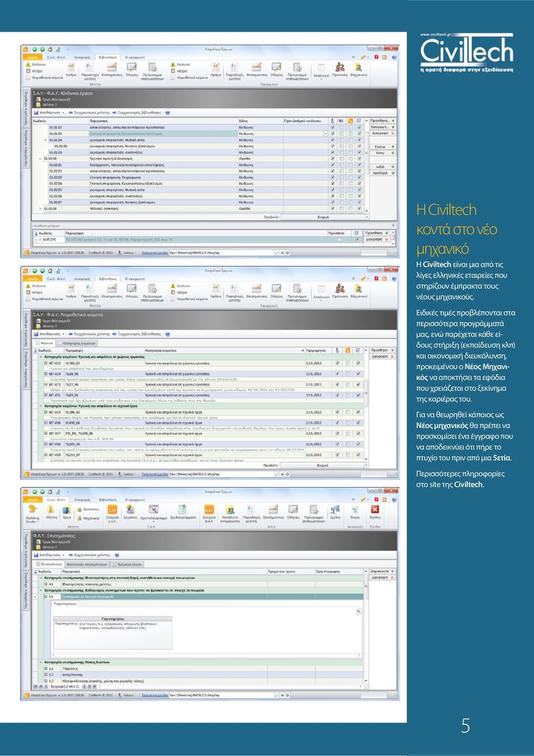Open Μηχανικοί in the Κίνδυνοι έργου window ribbon
The height and width of the screenshot is (756, 534).
[x=359, y=70]
